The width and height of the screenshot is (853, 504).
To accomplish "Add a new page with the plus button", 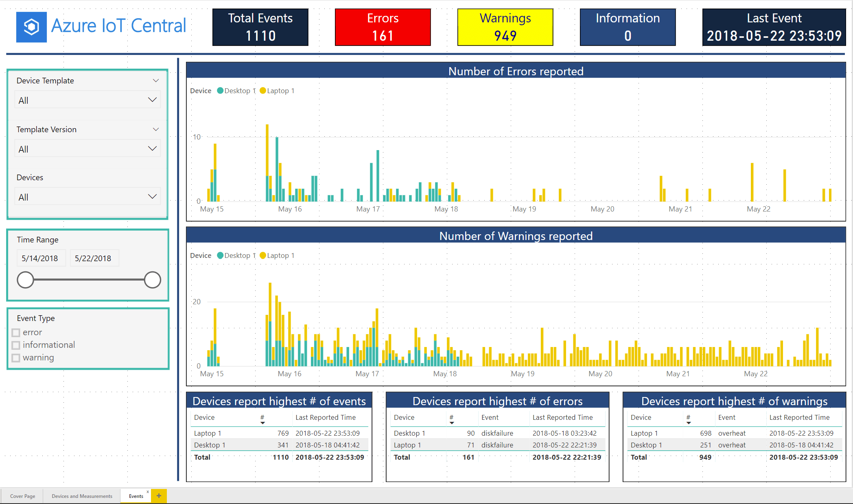I will coord(159,496).
